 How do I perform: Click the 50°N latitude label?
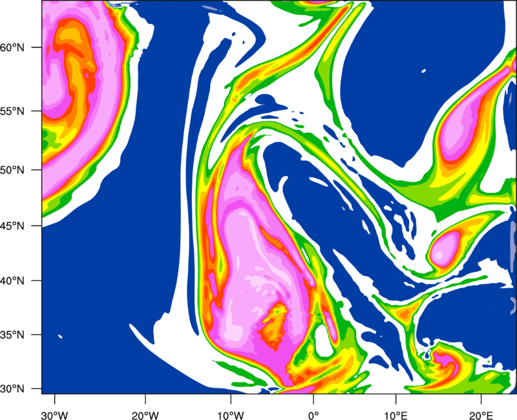pyautogui.click(x=12, y=170)
